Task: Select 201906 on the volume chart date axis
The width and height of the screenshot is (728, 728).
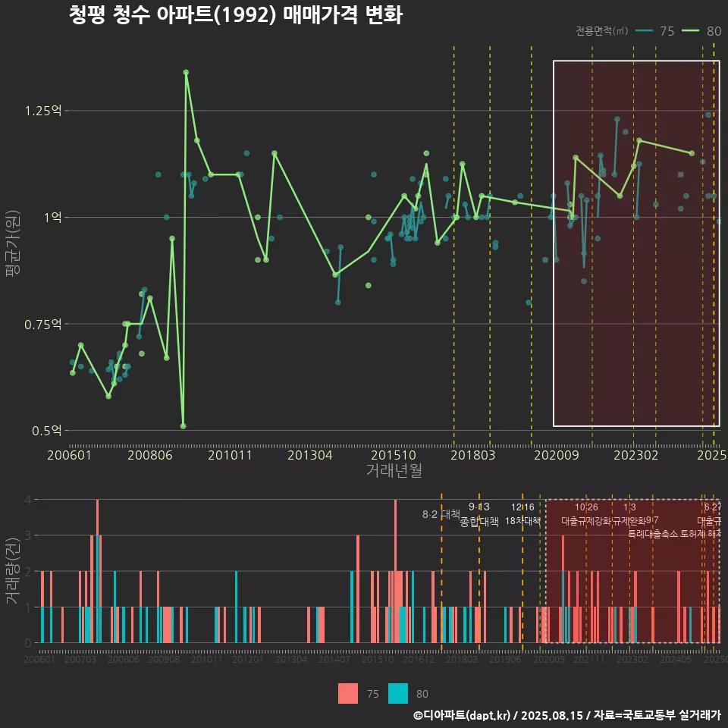Action: coord(505,659)
